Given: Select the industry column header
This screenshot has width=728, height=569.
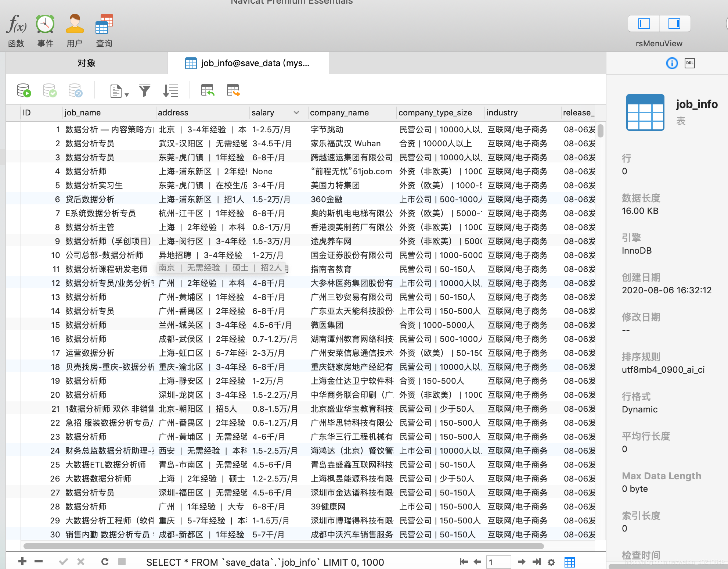Looking at the screenshot, I should click(x=523, y=112).
